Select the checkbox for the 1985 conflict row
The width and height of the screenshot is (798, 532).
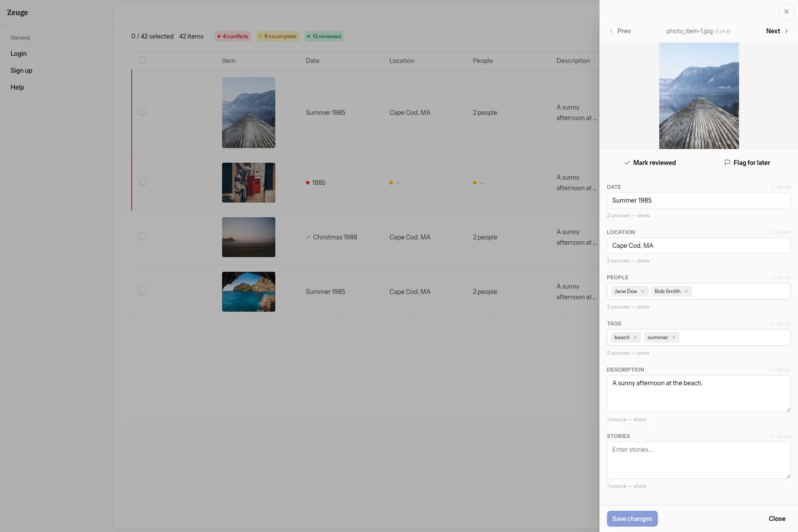click(x=143, y=182)
